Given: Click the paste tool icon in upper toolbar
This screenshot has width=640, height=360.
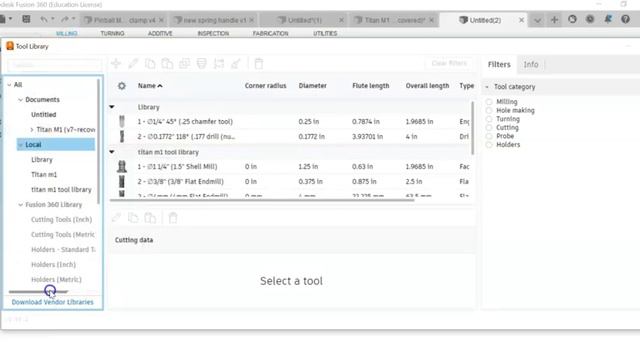Looking at the screenshot, I should 167,63.
